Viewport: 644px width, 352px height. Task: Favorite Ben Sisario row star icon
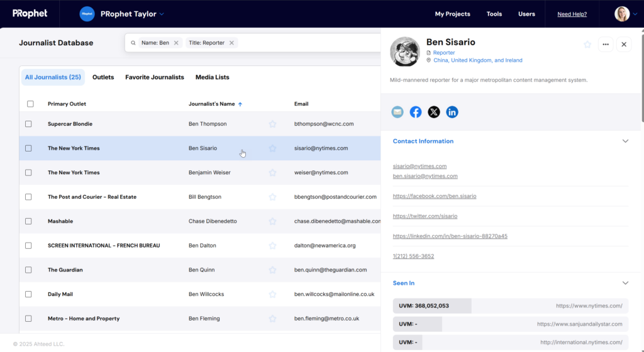click(x=272, y=148)
